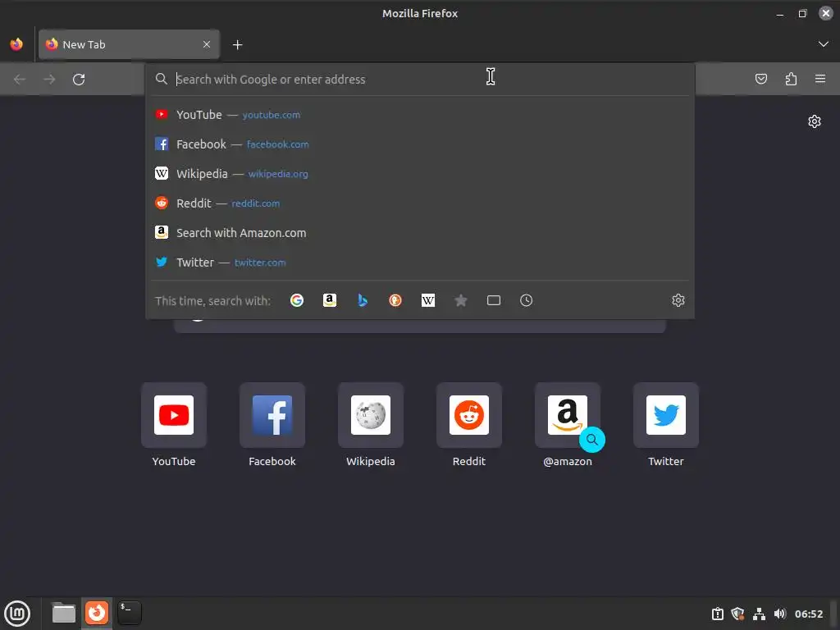840x630 pixels.
Task: Select DuckDuckGo in search-with row
Action: click(x=395, y=300)
